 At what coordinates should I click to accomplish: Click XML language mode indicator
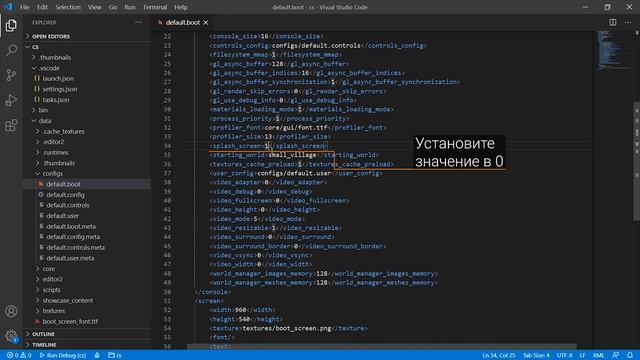click(598, 355)
